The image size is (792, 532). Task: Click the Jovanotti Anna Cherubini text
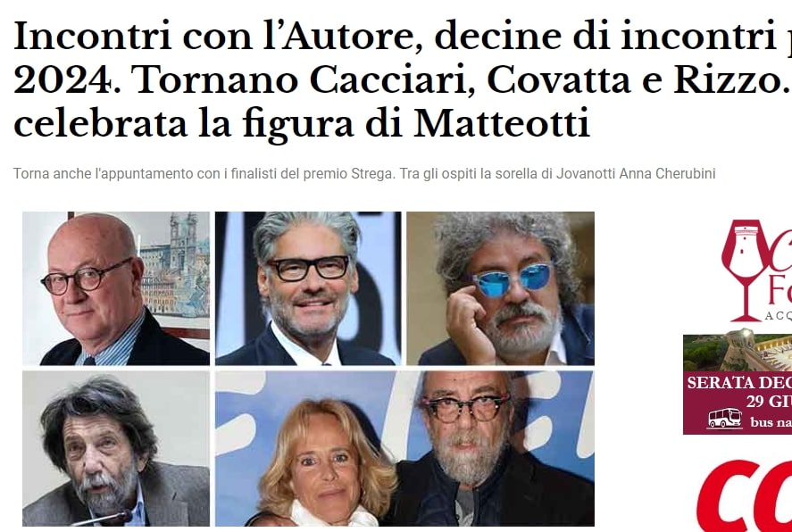coord(636,174)
